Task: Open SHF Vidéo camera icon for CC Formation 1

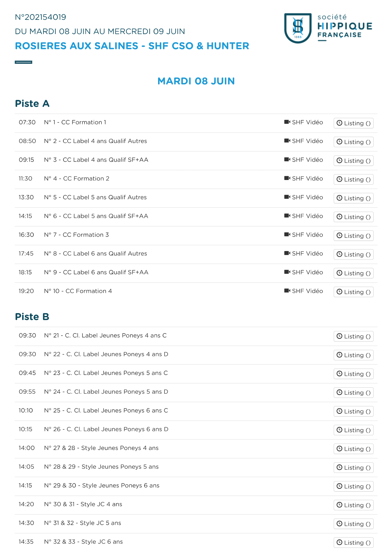Action: coord(287,122)
